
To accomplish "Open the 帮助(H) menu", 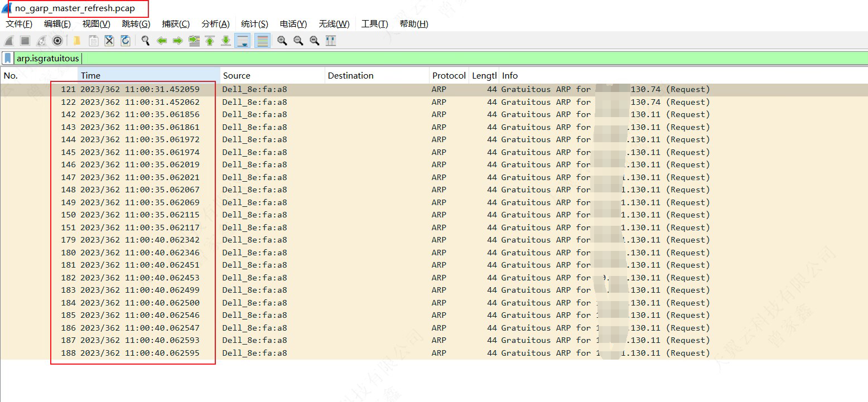I will (x=414, y=24).
